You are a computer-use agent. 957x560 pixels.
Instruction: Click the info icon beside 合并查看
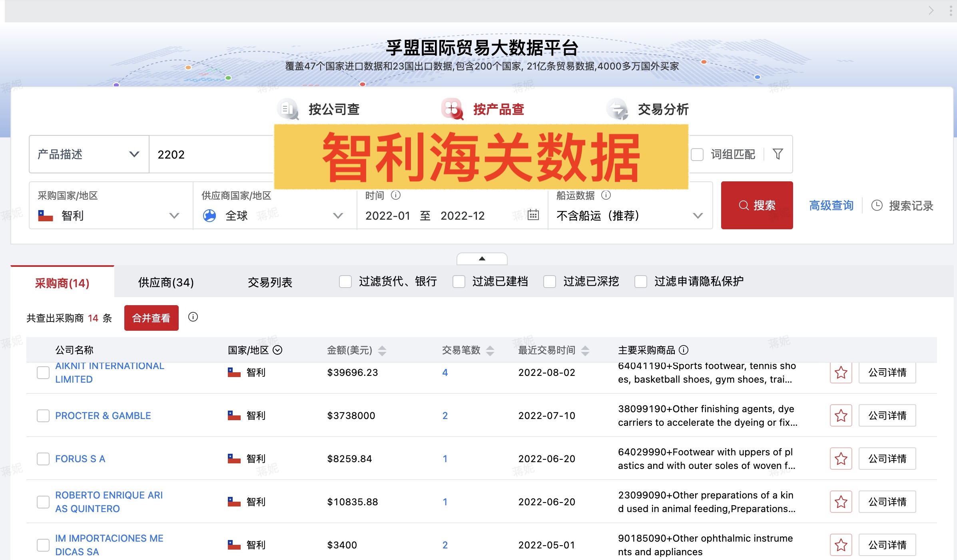193,318
